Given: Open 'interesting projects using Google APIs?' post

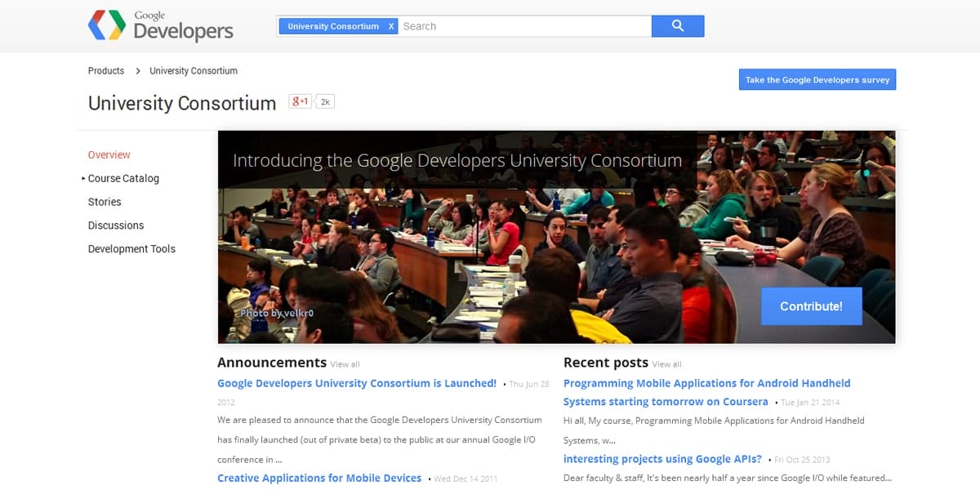Looking at the screenshot, I should [x=662, y=459].
